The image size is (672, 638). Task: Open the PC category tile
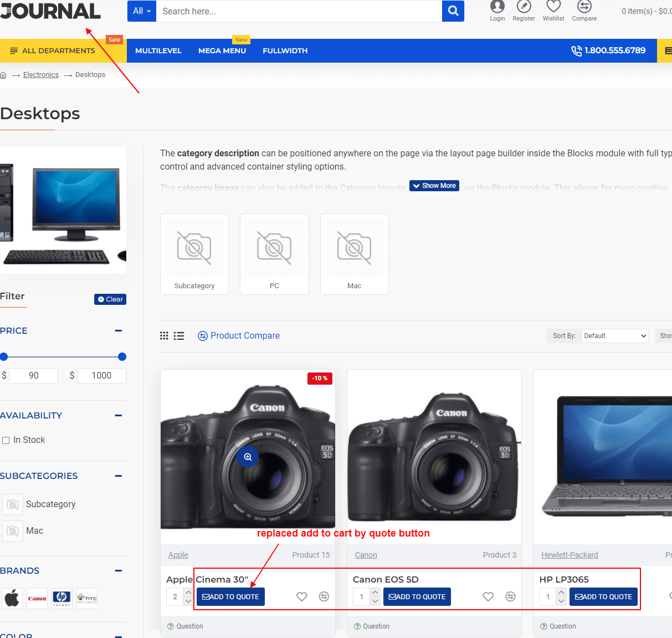pyautogui.click(x=274, y=254)
